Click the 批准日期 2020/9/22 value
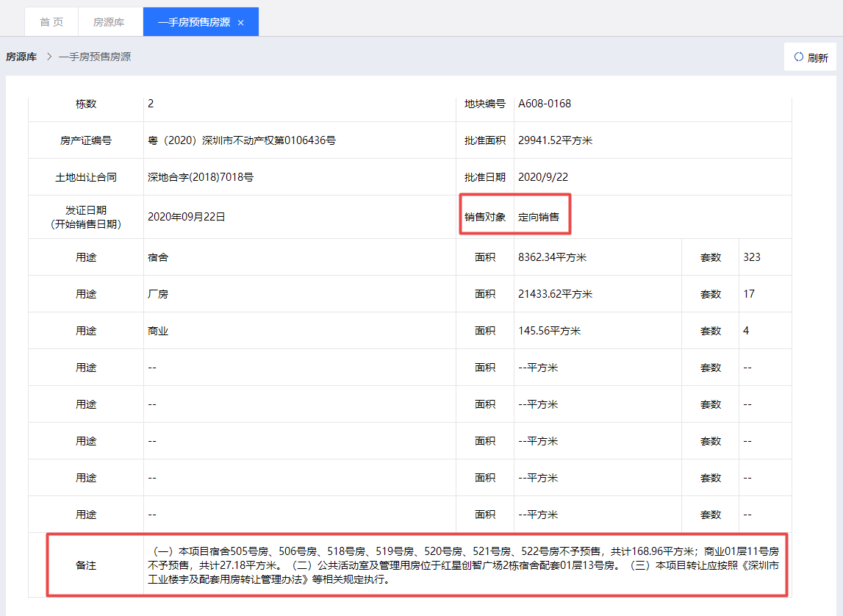This screenshot has height=616, width=843. pos(543,177)
